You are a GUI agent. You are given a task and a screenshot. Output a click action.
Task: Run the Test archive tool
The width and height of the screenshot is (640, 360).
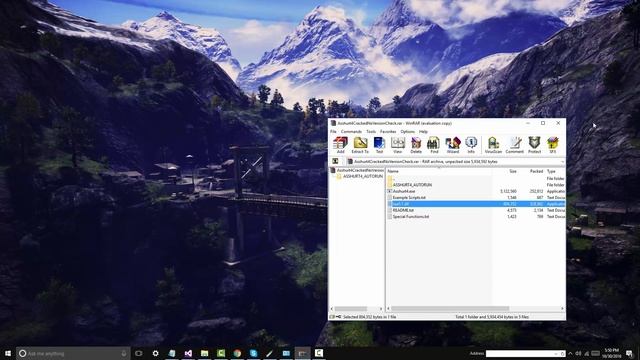coord(379,145)
